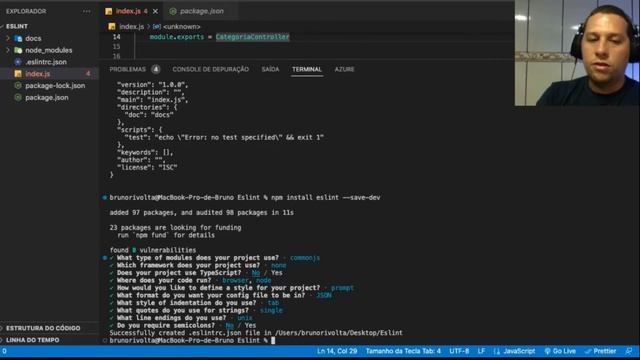Click the terminal prompt input line
The width and height of the screenshot is (640, 360).
tap(192, 340)
